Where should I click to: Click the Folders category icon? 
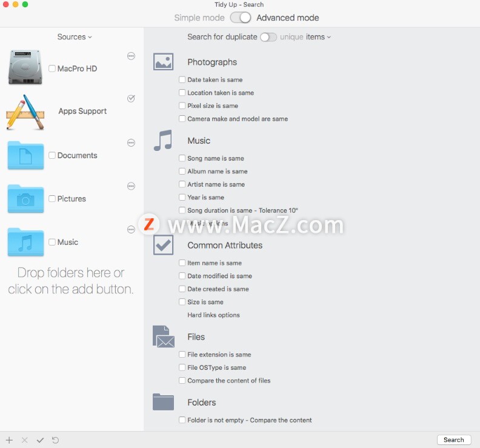tap(163, 402)
